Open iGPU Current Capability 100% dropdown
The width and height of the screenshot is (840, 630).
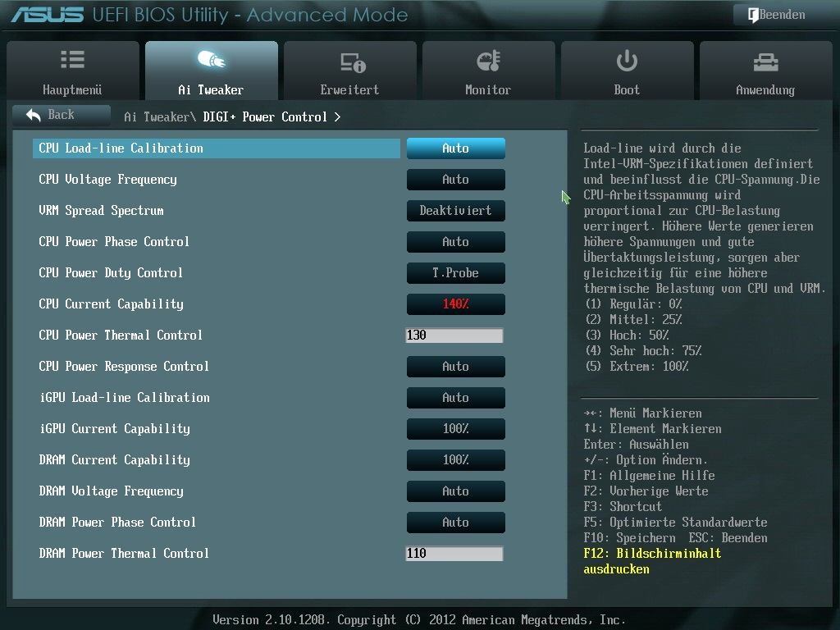tap(455, 428)
